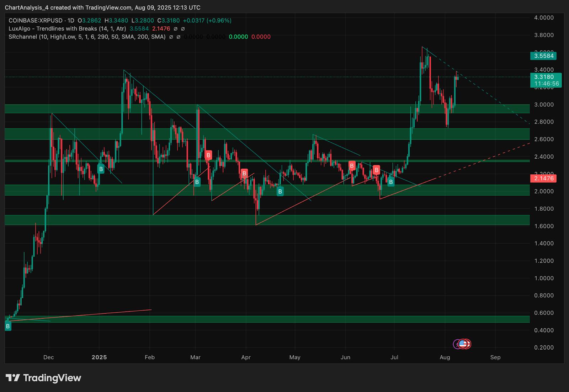Click the red B marker near April
This screenshot has height=392, width=569.
click(244, 174)
